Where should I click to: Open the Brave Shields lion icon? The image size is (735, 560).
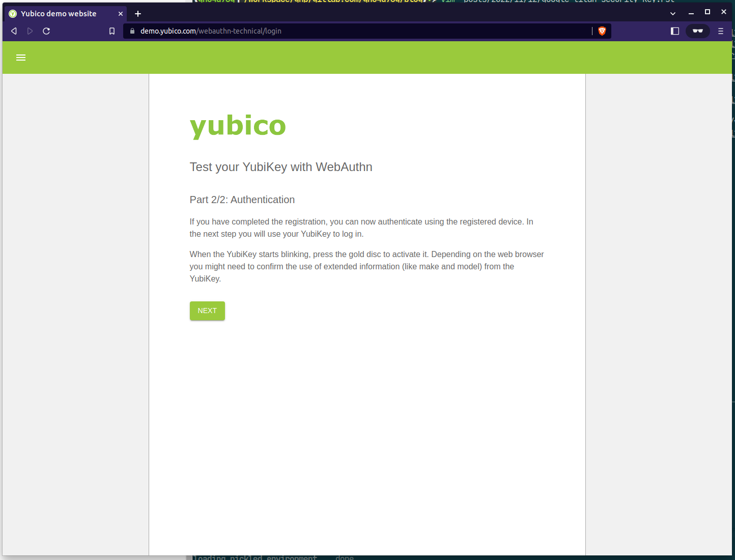(x=602, y=31)
